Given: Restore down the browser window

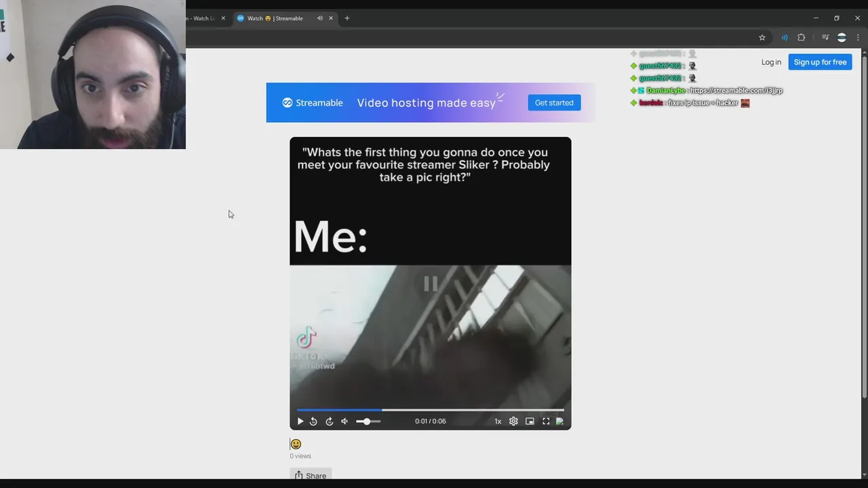Looking at the screenshot, I should click(x=837, y=18).
